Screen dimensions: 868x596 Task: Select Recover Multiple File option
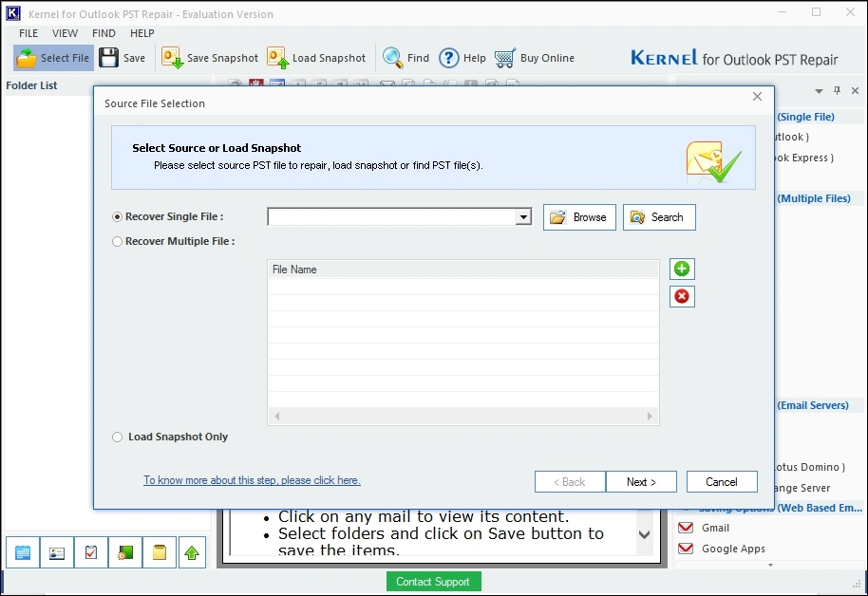[117, 241]
